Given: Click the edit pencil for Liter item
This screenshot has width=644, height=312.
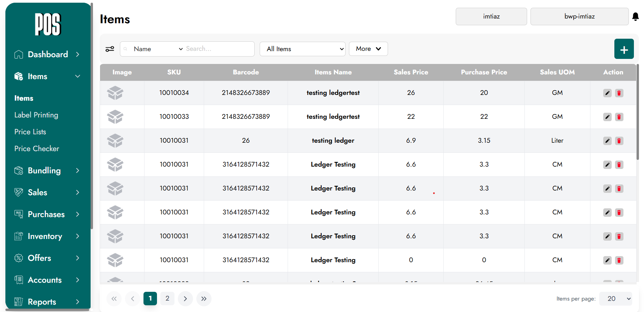Looking at the screenshot, I should coord(607,141).
